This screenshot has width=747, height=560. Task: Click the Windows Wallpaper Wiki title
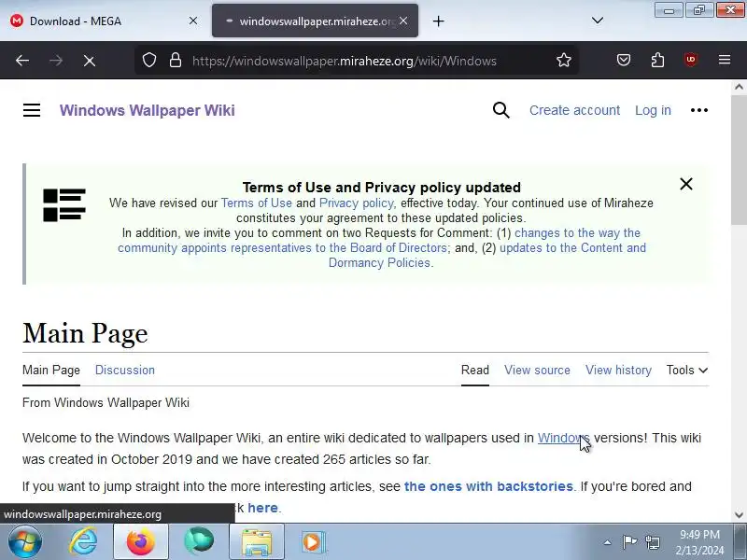(148, 110)
